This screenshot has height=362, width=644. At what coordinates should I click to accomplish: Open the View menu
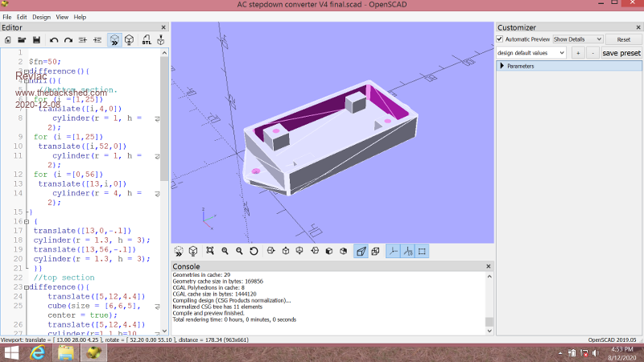[62, 16]
